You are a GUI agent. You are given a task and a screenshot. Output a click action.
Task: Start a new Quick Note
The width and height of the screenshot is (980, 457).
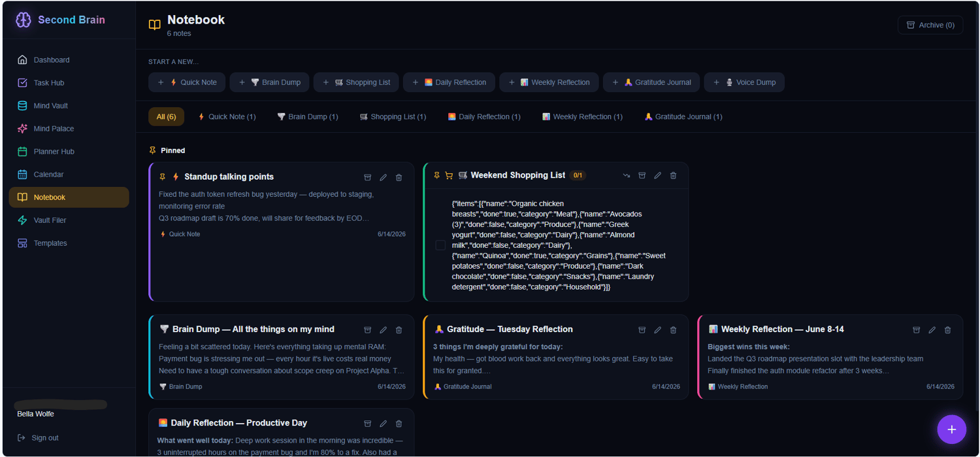tap(187, 82)
